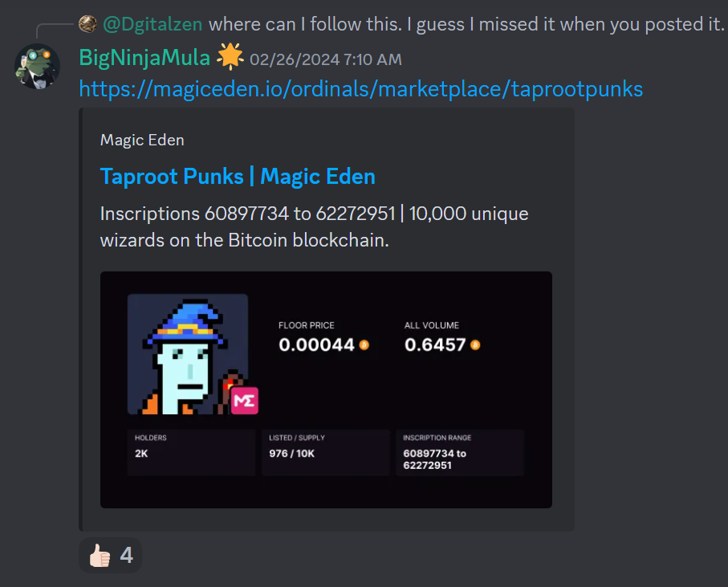The image size is (728, 587).
Task: Click the Magic Eden provider name
Action: click(x=142, y=140)
